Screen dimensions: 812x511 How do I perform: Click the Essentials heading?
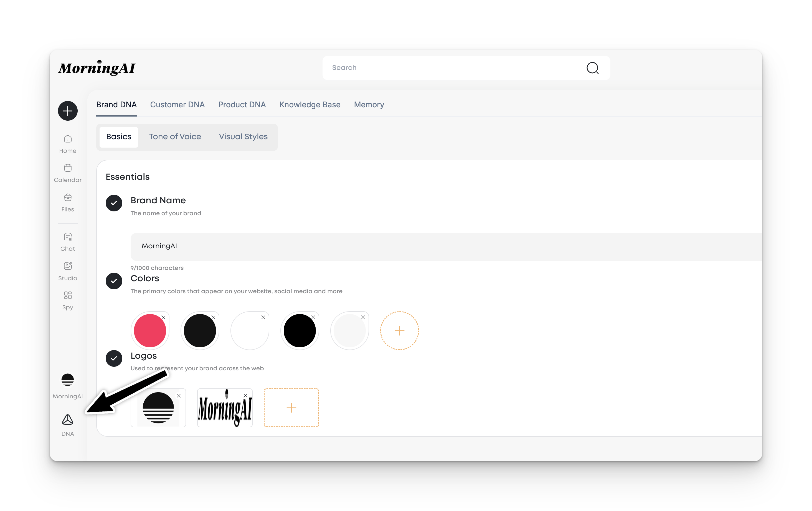[x=128, y=177]
